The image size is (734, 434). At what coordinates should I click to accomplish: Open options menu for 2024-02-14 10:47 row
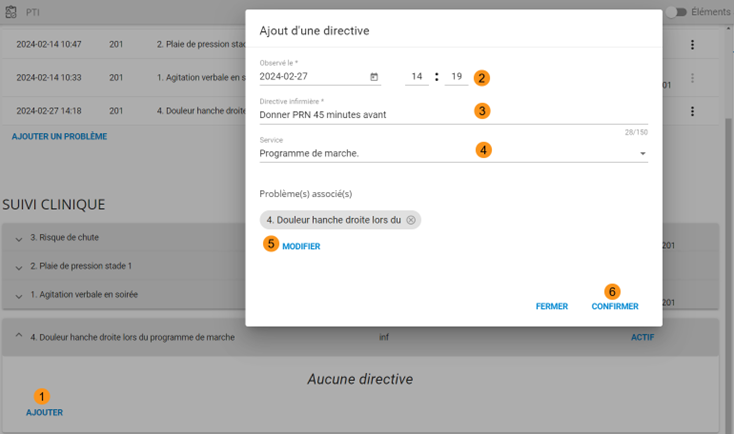[x=691, y=45]
